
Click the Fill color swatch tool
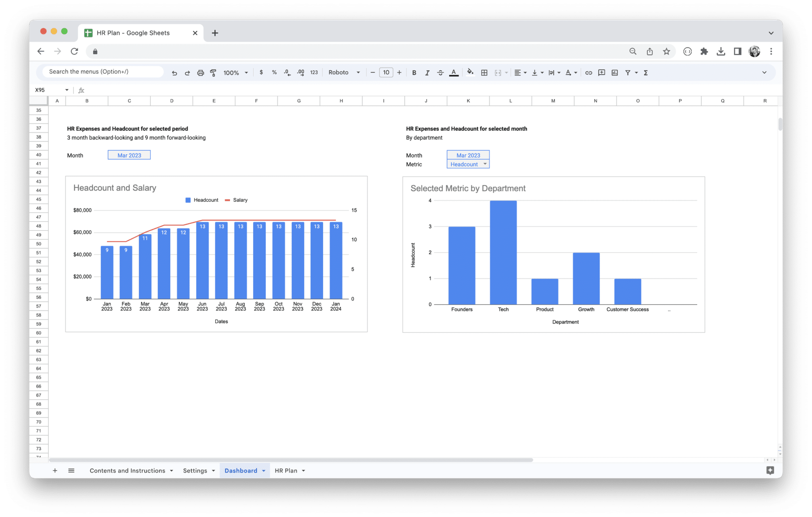pyautogui.click(x=470, y=72)
